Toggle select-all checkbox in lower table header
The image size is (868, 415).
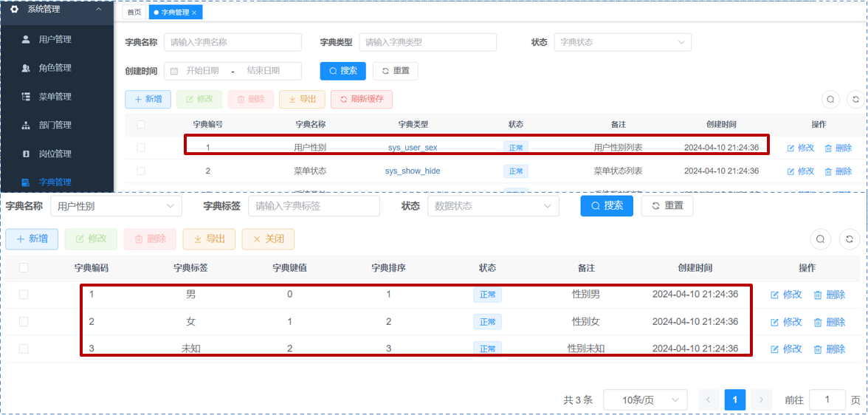(24, 268)
